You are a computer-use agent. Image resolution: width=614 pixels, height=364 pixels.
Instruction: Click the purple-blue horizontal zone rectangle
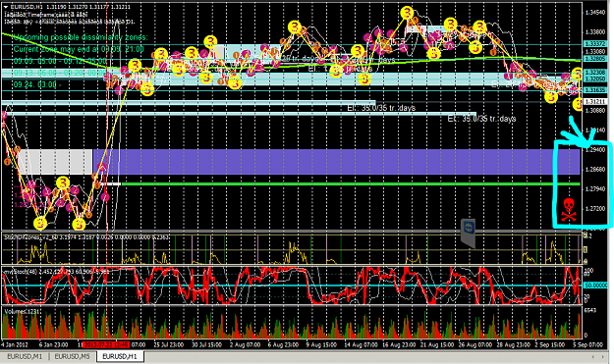[x=337, y=162]
